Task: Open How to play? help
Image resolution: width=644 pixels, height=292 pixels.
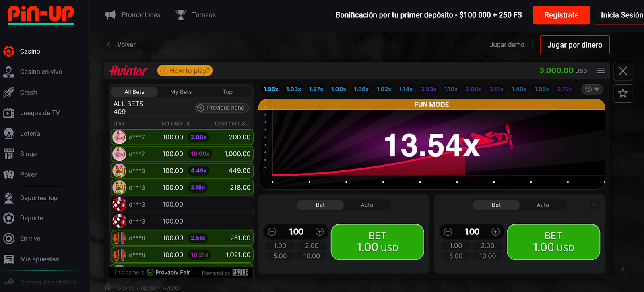Action: point(185,70)
